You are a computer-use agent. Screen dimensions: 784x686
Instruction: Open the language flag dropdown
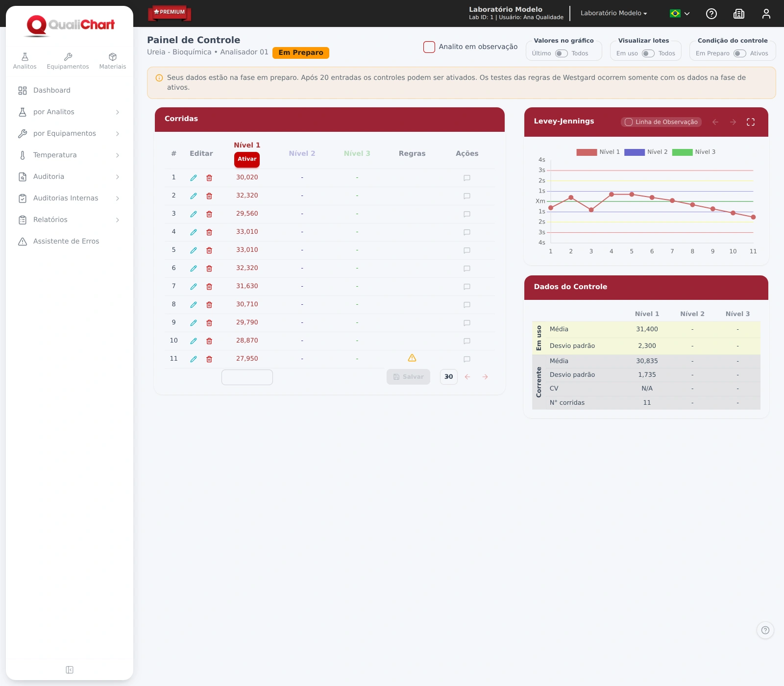(x=680, y=14)
